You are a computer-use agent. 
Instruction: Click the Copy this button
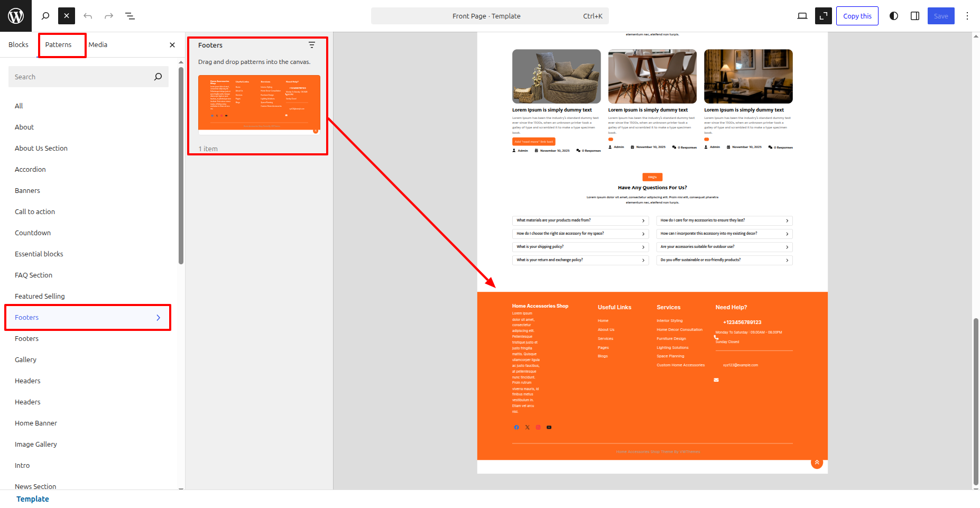pos(857,16)
